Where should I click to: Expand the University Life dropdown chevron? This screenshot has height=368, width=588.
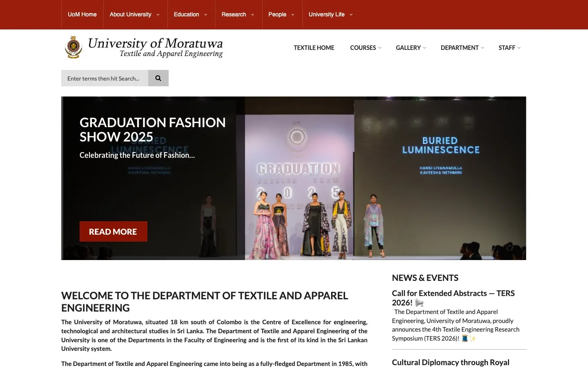[351, 15]
